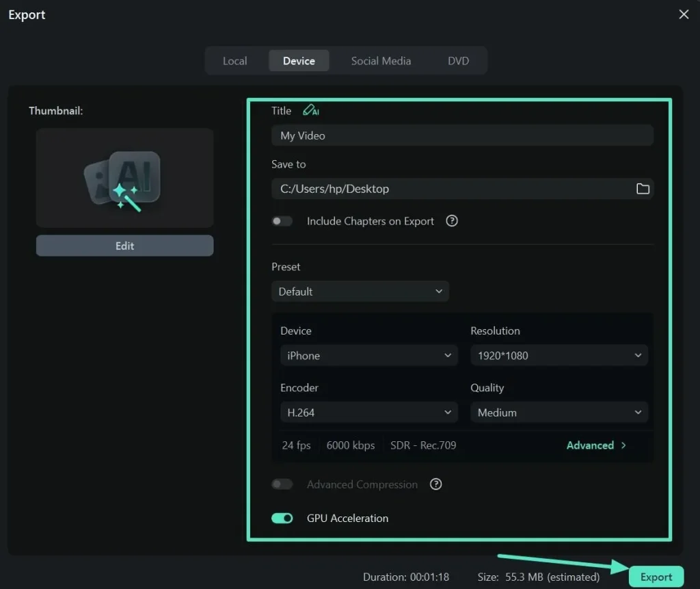This screenshot has height=589, width=700.
Task: Expand Advanced export settings
Action: tap(596, 445)
